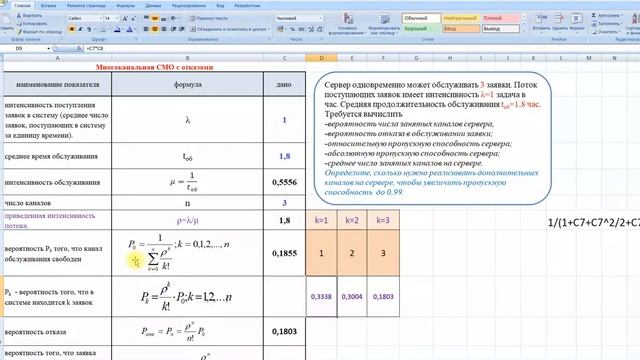Image resolution: width=640 pixels, height=360 pixels.
Task: Click Перенос текста wrap text button
Action: (209, 18)
